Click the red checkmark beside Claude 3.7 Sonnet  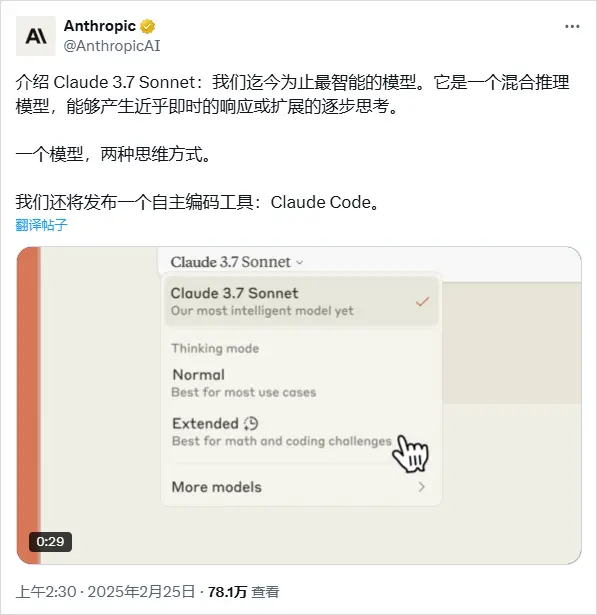[422, 302]
